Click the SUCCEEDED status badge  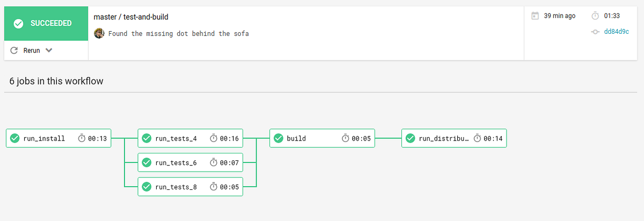point(46,24)
